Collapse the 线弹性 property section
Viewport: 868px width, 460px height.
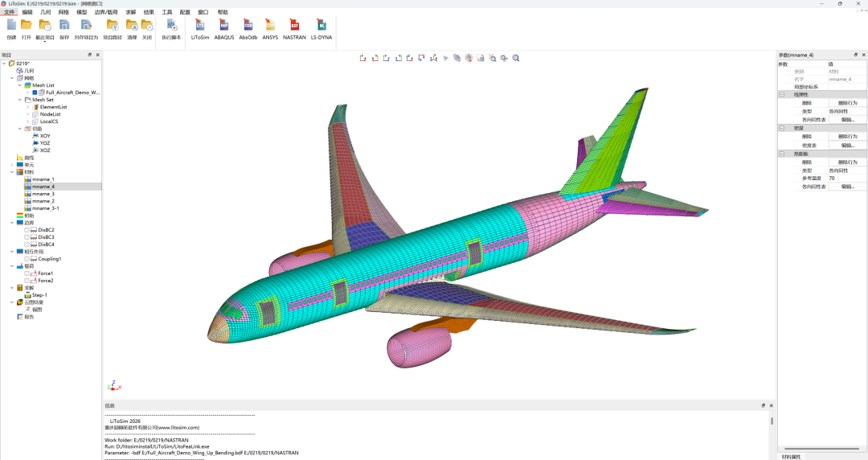click(782, 95)
